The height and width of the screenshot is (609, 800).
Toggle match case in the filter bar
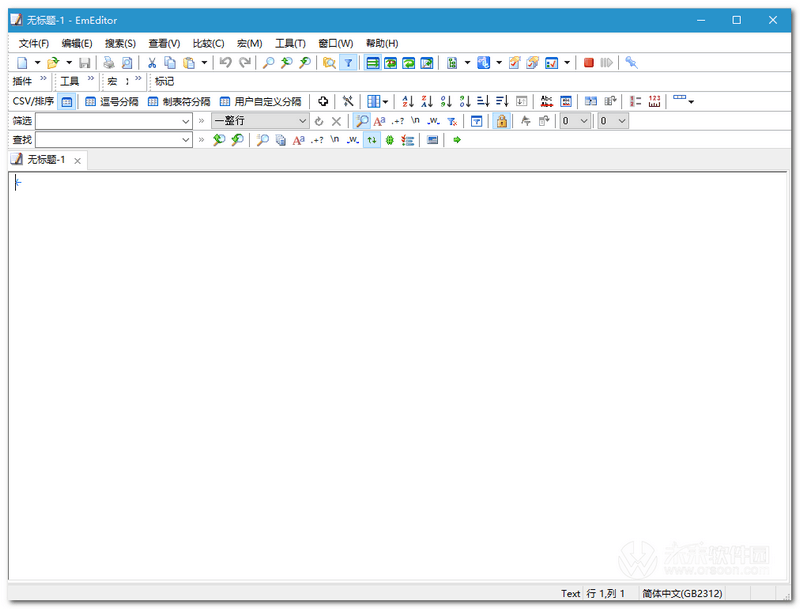(x=380, y=121)
